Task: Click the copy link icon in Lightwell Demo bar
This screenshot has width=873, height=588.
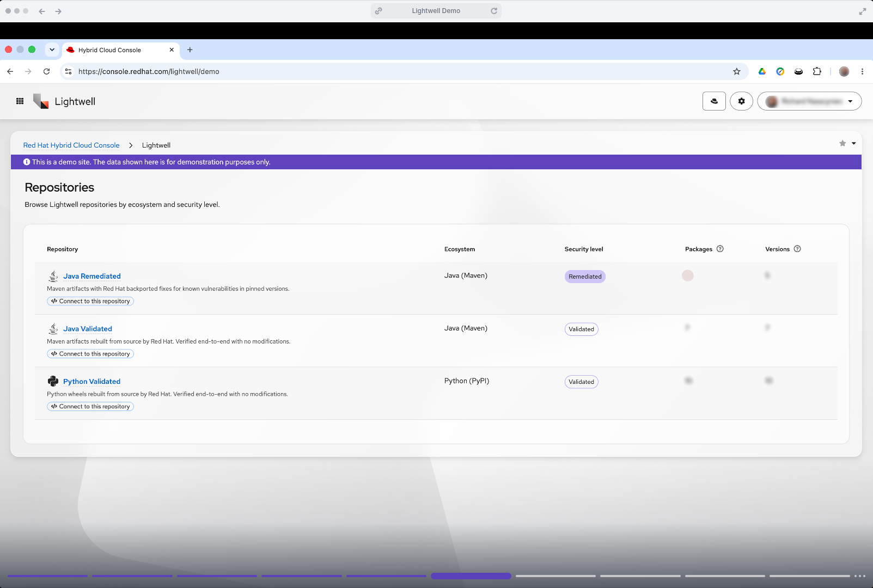Action: (378, 11)
